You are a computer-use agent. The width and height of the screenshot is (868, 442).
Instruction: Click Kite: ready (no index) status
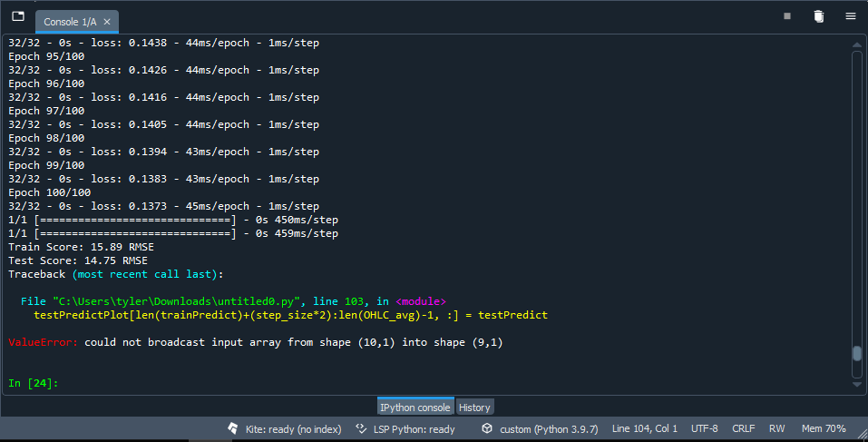coord(293,429)
